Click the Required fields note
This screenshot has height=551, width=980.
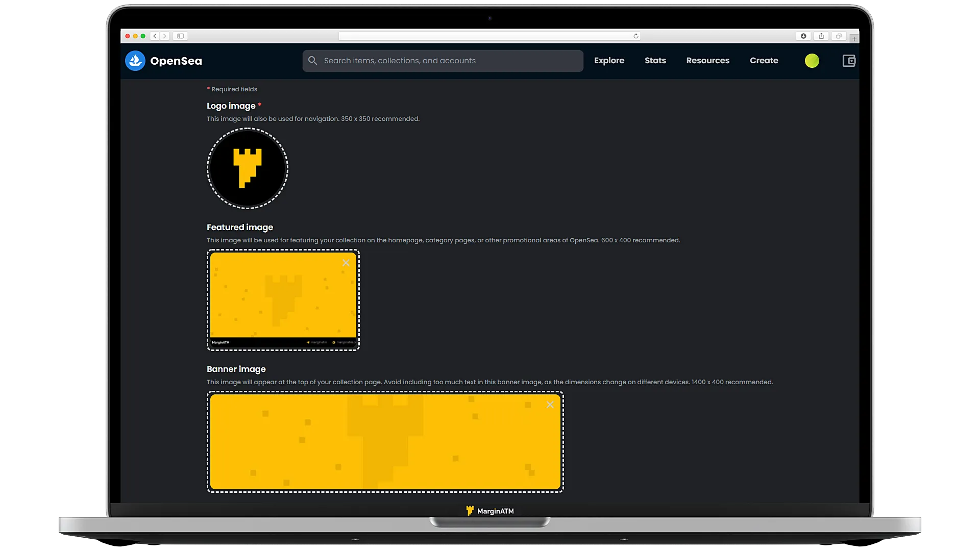[x=232, y=89]
